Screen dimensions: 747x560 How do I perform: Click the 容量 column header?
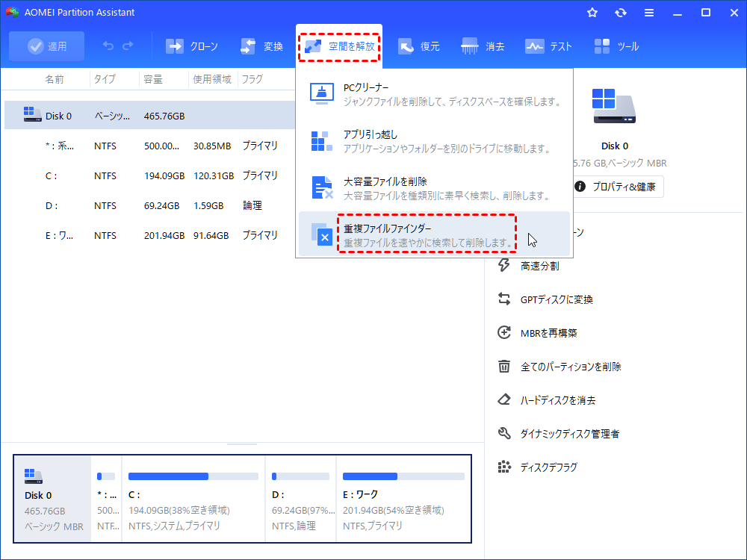153,79
